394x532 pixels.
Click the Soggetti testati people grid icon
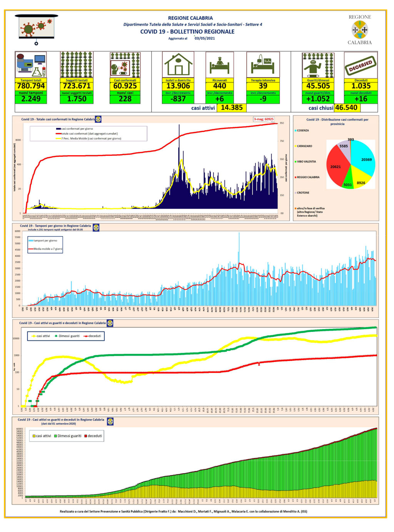click(x=77, y=65)
